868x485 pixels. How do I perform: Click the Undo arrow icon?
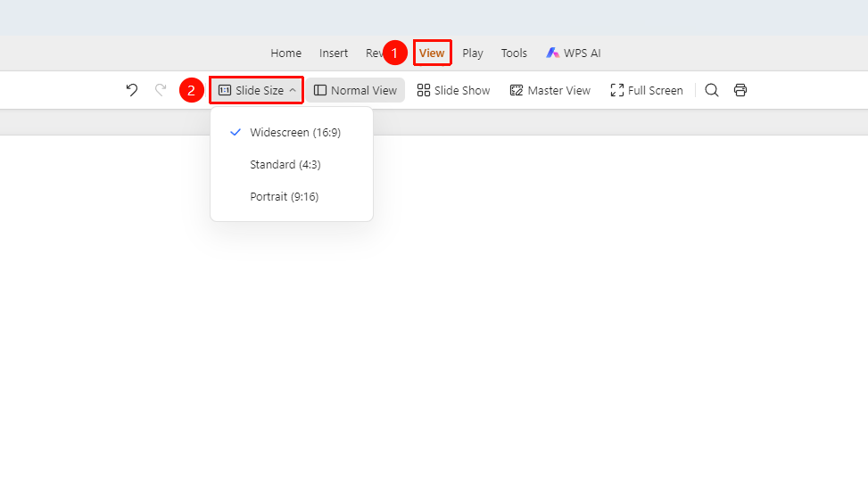[132, 90]
